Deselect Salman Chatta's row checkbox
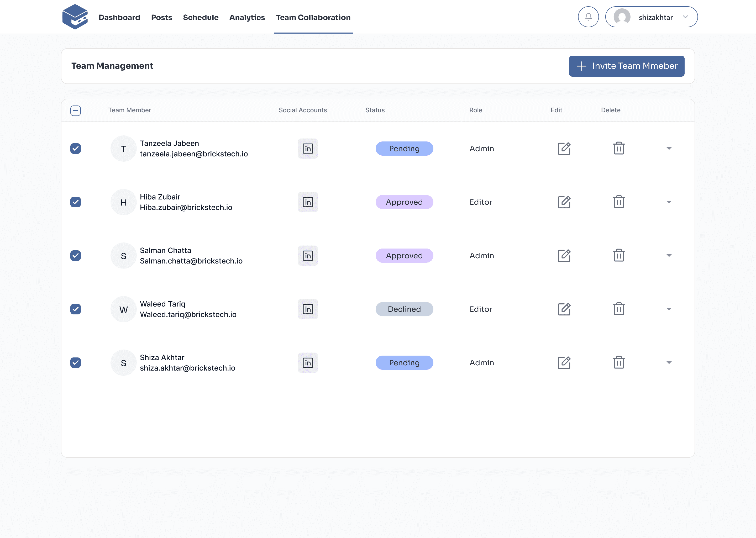This screenshot has width=756, height=538. point(76,255)
